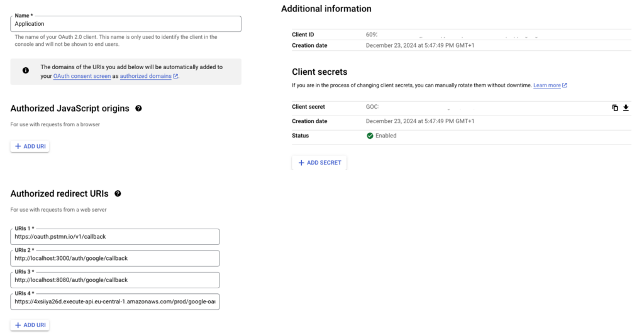Viewport: 644px width, 336px height.
Task: Add URI under Authorized redirect URIs
Action: [30, 325]
